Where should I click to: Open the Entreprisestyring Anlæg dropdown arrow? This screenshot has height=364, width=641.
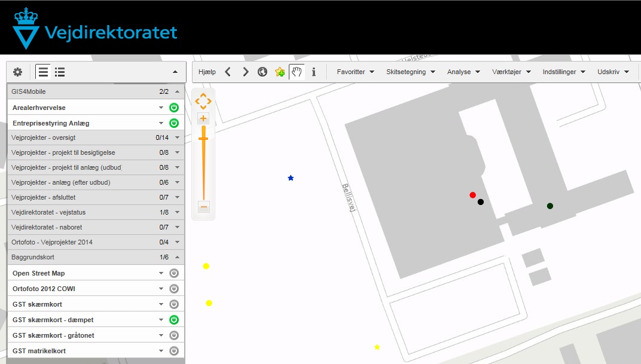click(161, 123)
